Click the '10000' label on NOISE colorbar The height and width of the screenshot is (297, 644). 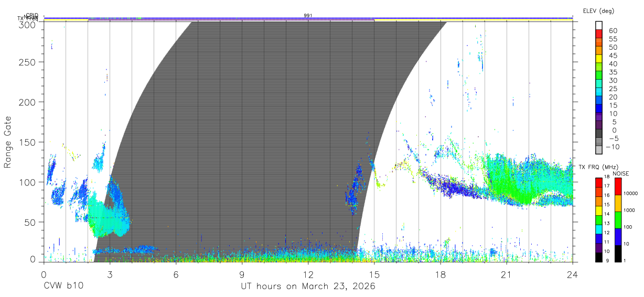point(630,193)
